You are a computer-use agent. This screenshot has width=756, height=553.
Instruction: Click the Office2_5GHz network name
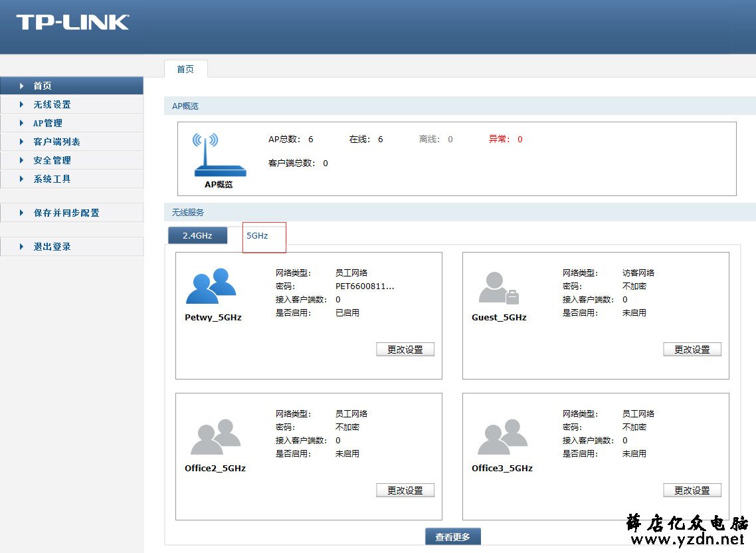pyautogui.click(x=215, y=468)
